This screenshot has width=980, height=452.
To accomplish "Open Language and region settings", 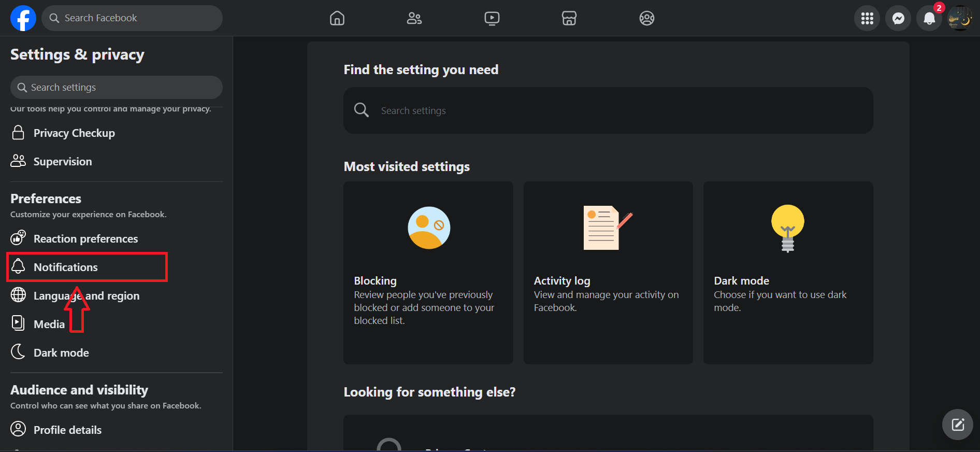I will (86, 296).
